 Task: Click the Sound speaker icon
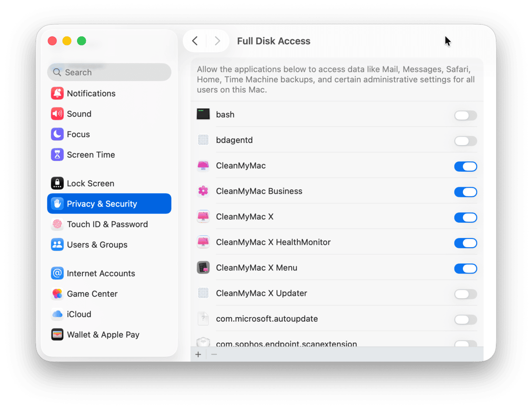point(57,114)
